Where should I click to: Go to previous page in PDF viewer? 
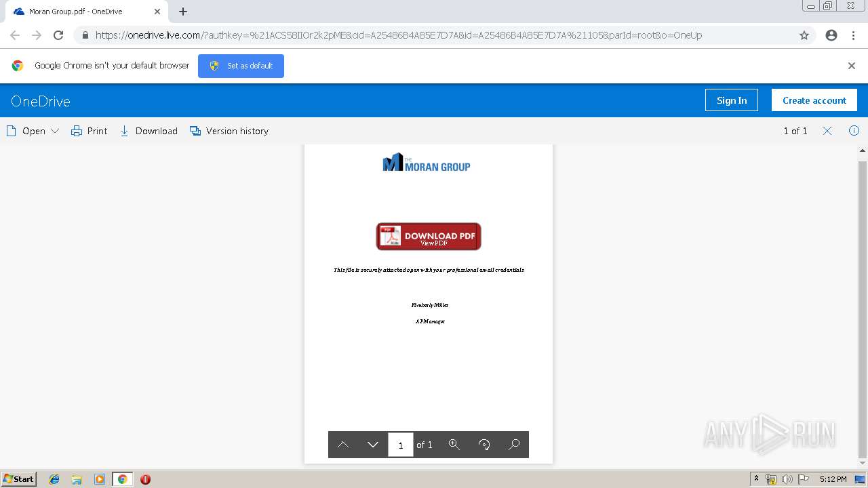343,445
